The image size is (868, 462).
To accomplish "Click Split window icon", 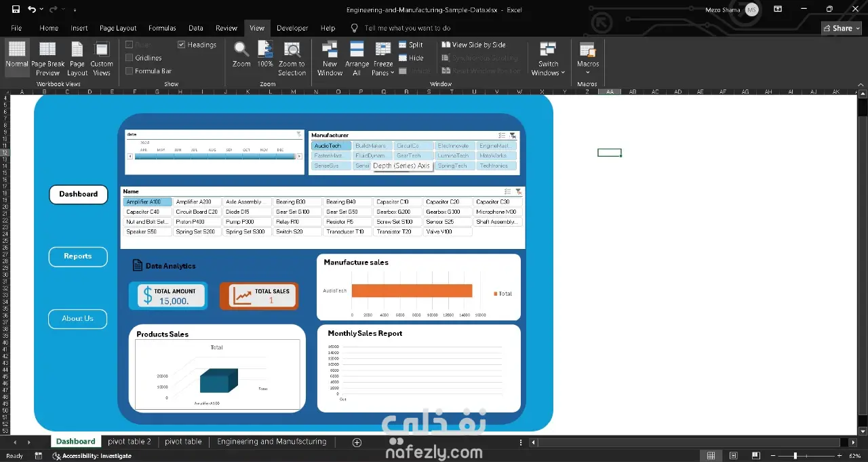I will coord(402,45).
